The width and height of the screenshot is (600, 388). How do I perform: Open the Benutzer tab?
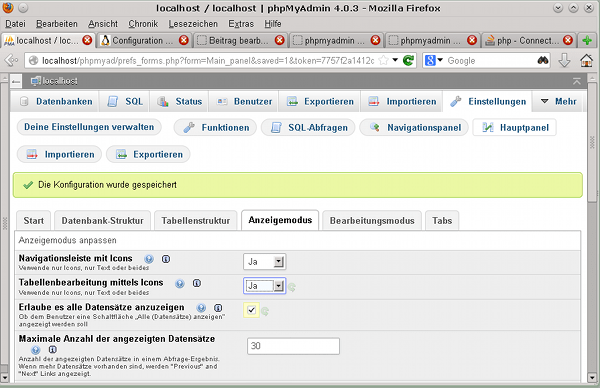pyautogui.click(x=244, y=101)
